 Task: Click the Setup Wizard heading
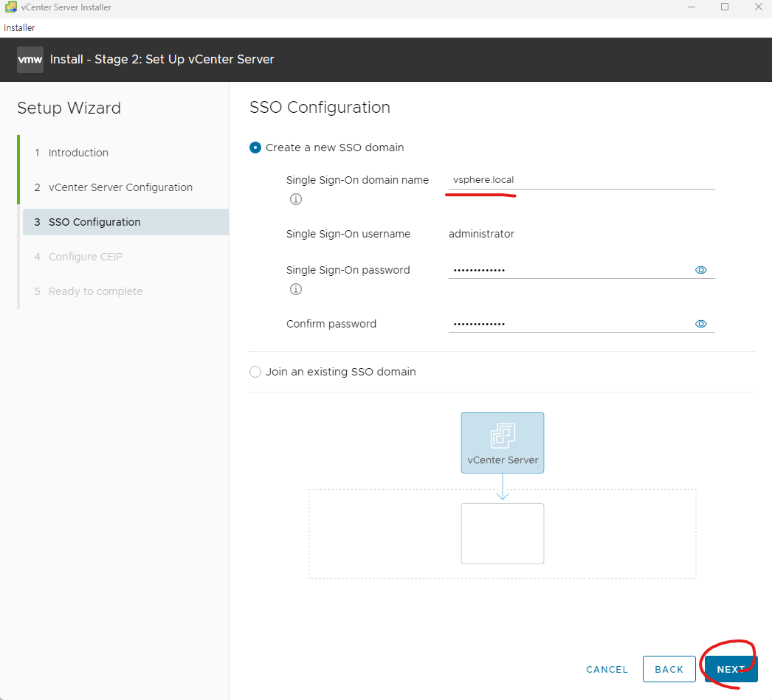pyautogui.click(x=69, y=108)
